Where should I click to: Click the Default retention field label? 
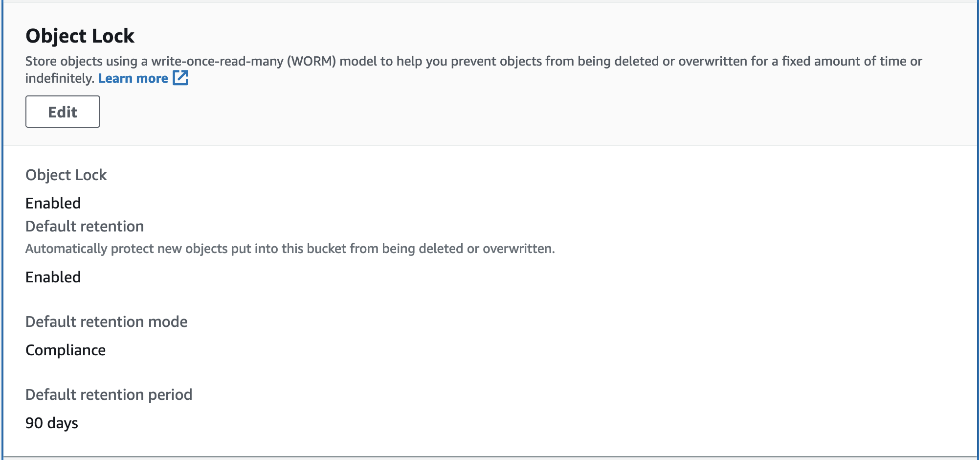tap(85, 227)
